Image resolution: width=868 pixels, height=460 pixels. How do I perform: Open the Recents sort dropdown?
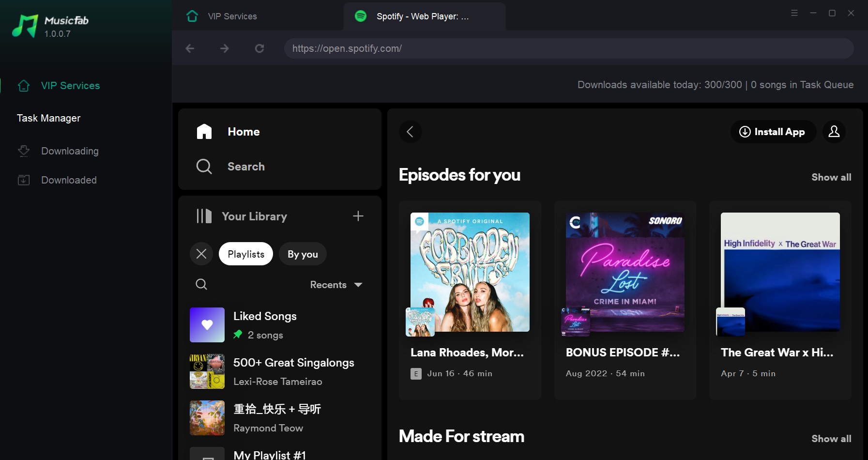[x=336, y=285]
